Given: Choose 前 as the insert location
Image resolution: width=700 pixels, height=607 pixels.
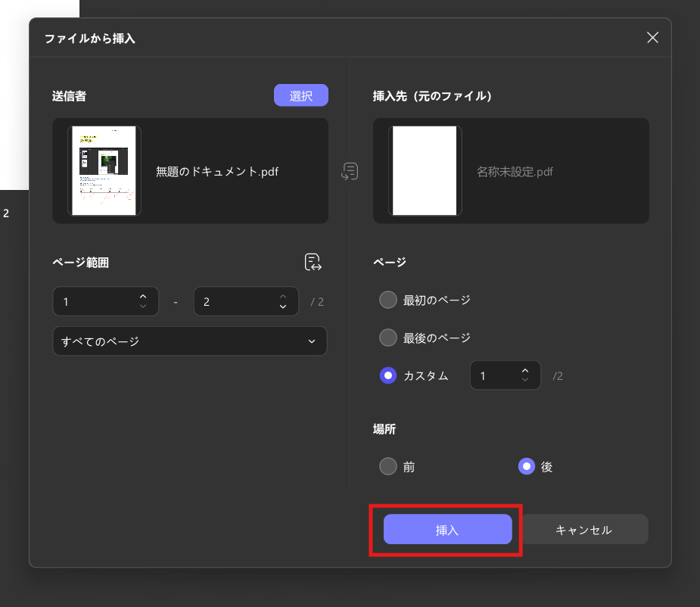Looking at the screenshot, I should 388,467.
